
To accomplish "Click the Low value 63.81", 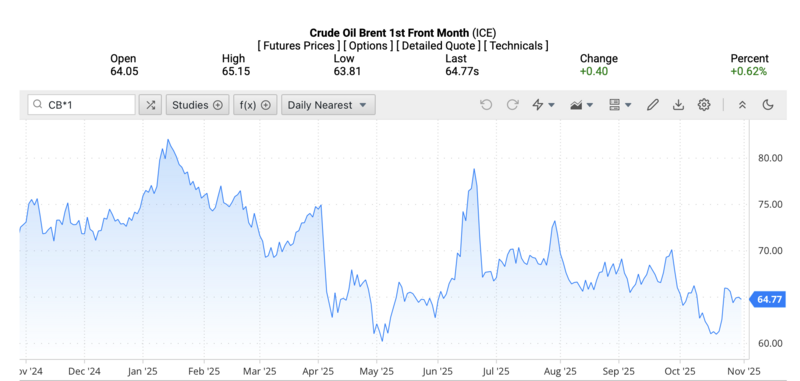I will (x=347, y=71).
